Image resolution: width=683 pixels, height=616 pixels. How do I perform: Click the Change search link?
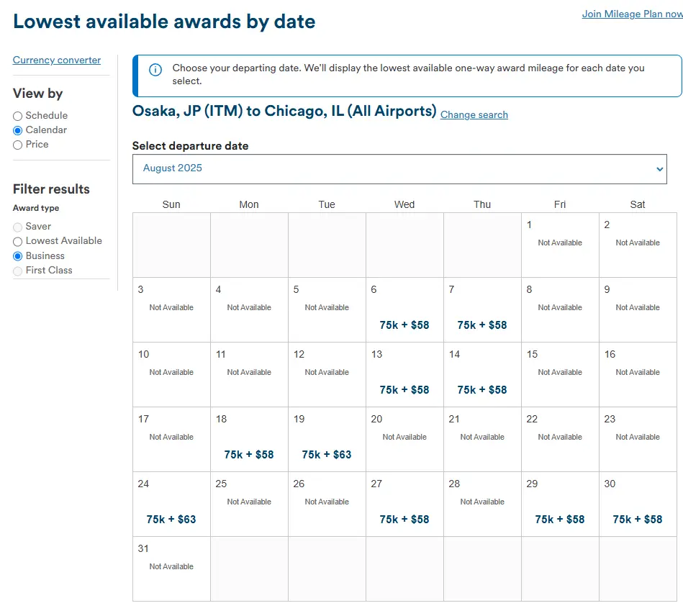click(x=474, y=114)
